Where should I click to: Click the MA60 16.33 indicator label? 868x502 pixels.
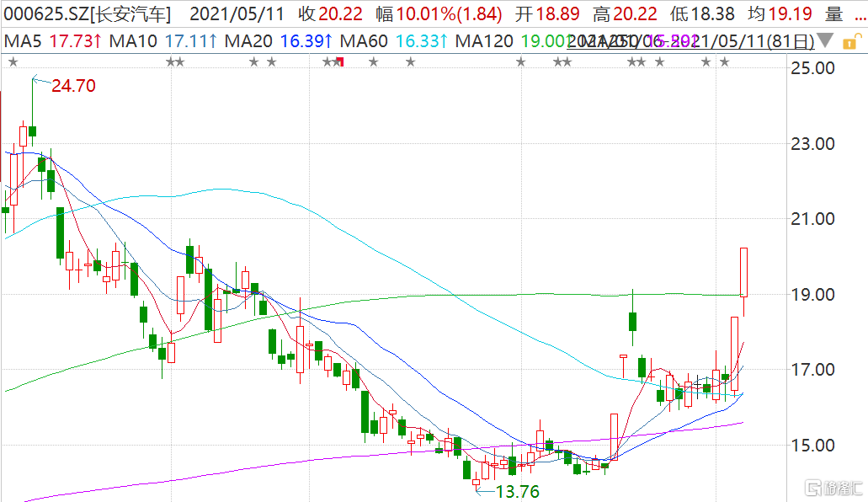coord(394,41)
